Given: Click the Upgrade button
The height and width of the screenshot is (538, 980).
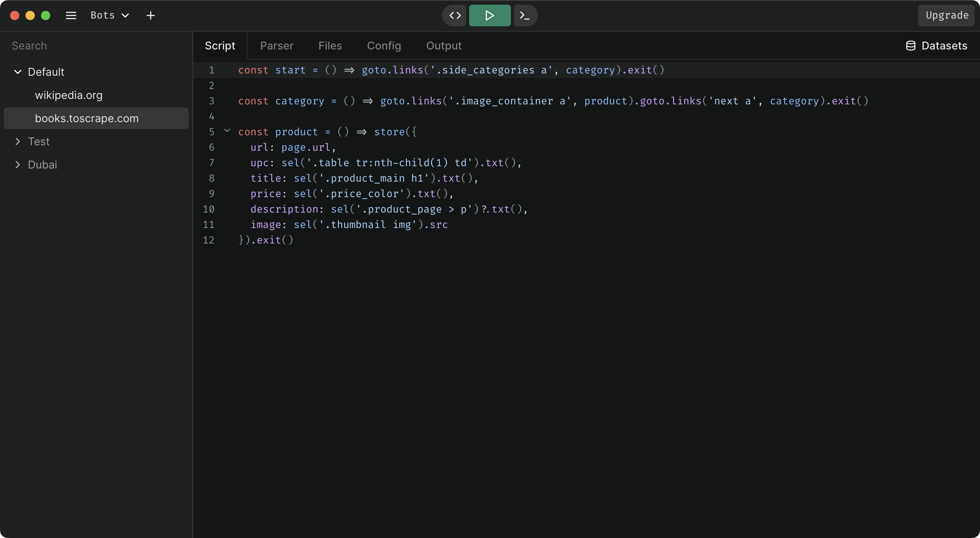Looking at the screenshot, I should (947, 15).
